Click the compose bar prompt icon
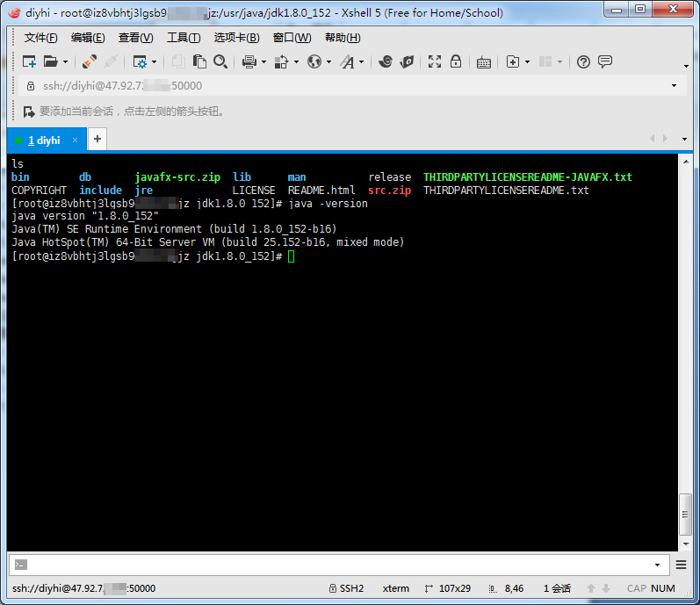Viewport: 700px width, 605px height. click(x=21, y=565)
